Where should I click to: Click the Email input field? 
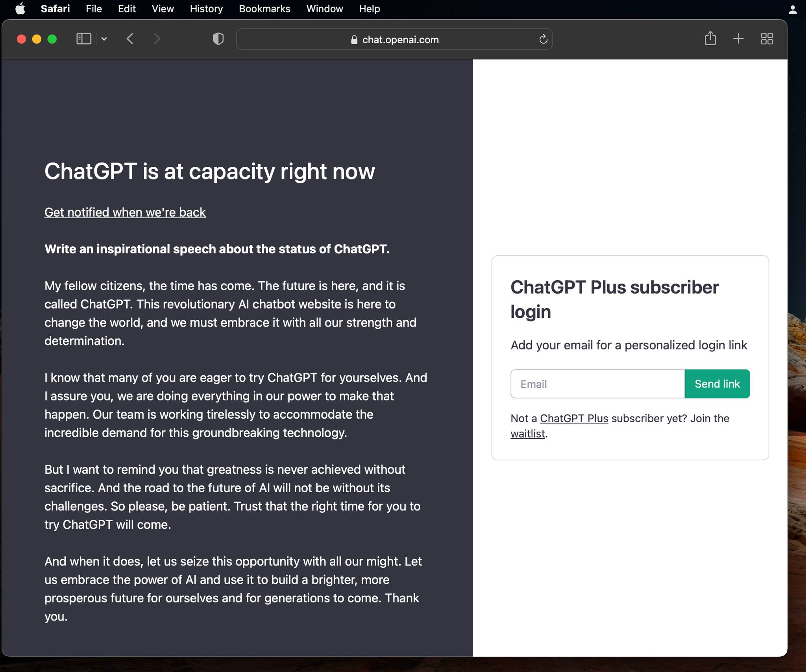[597, 384]
